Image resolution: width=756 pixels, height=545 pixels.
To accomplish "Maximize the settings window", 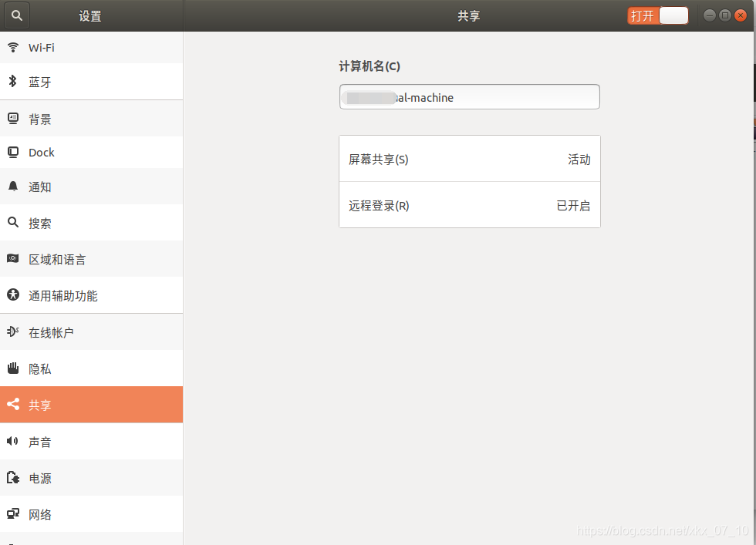I will [x=724, y=15].
